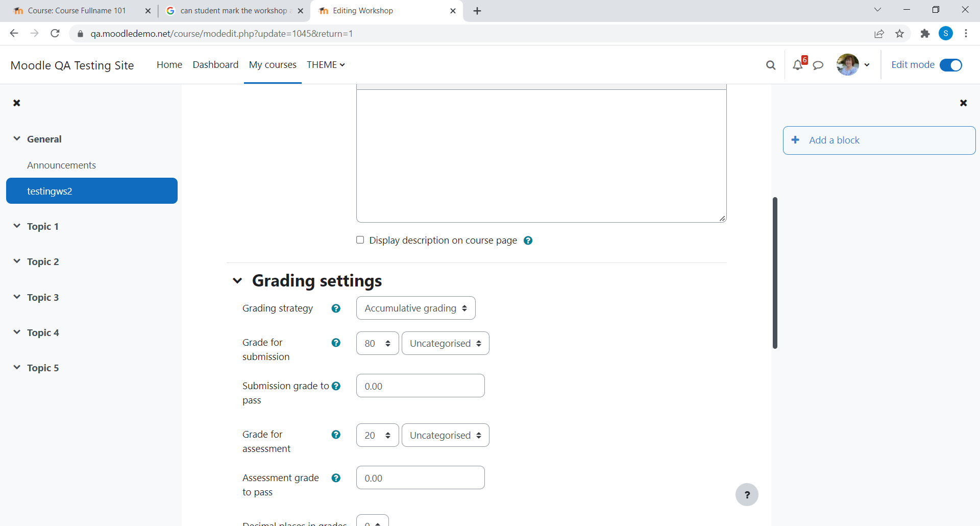Switch to the Google search browser tab
Viewport: 980px width, 526px height.
[x=234, y=11]
